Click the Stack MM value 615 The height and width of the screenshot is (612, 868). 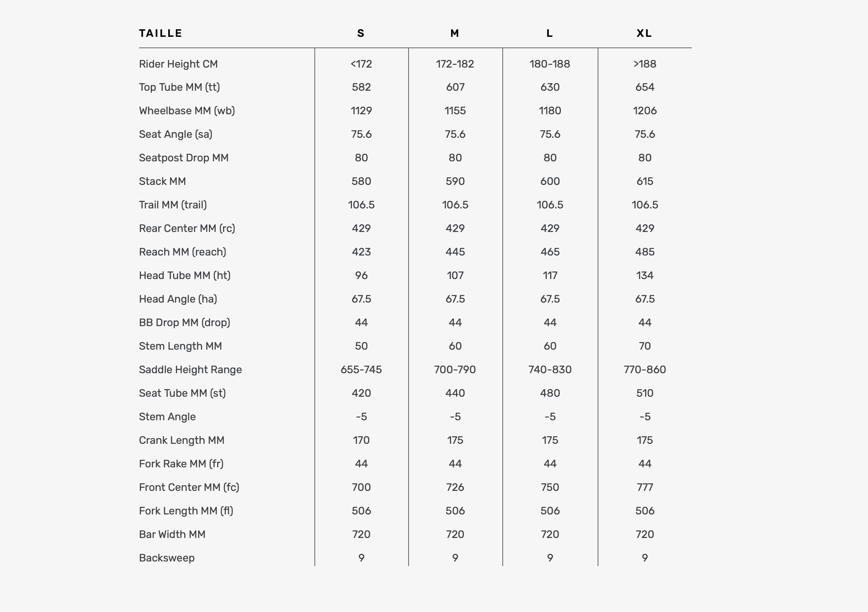645,181
